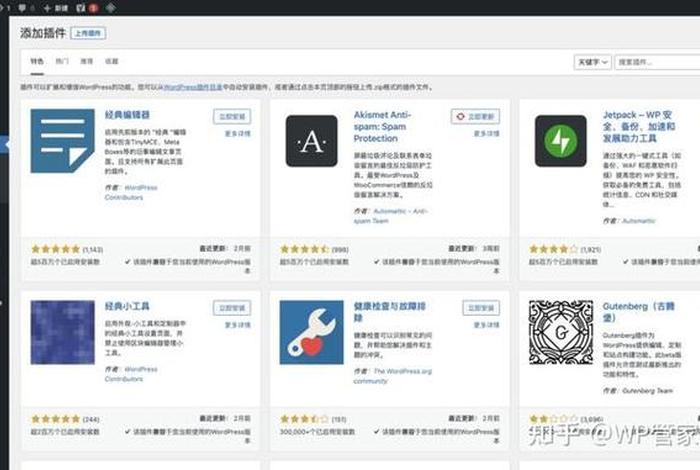The height and width of the screenshot is (470, 700).
Task: Install the 经典编辑器 plugin now
Action: (232, 116)
